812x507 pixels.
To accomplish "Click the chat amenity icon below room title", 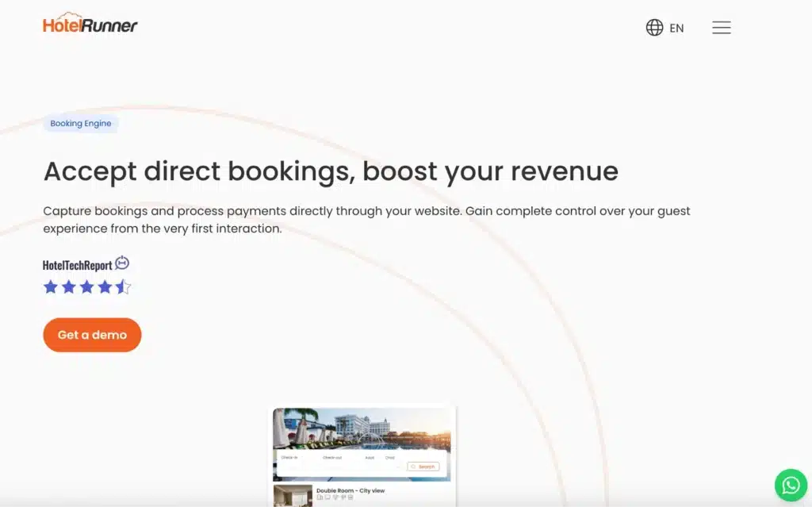I will pos(327,497).
